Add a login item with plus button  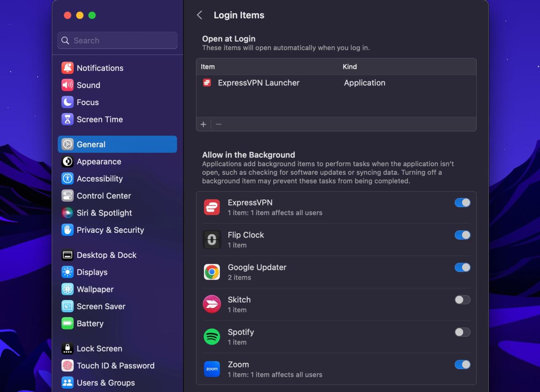tap(203, 124)
